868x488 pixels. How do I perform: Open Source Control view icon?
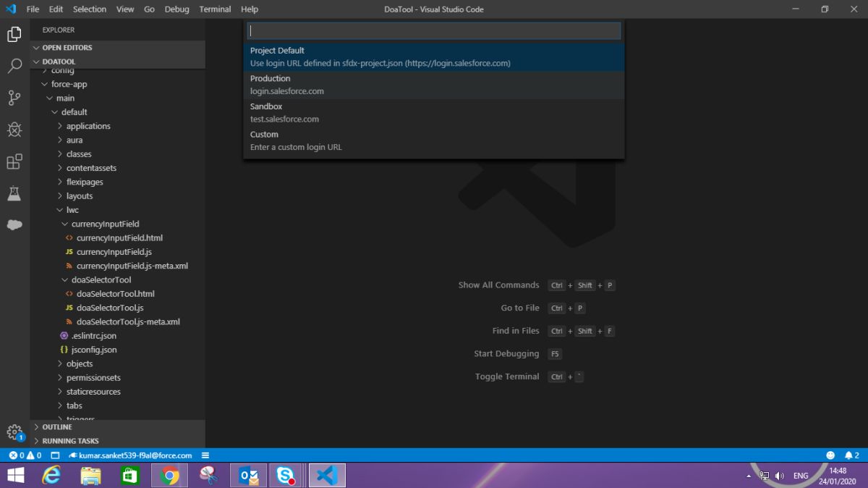tap(14, 98)
